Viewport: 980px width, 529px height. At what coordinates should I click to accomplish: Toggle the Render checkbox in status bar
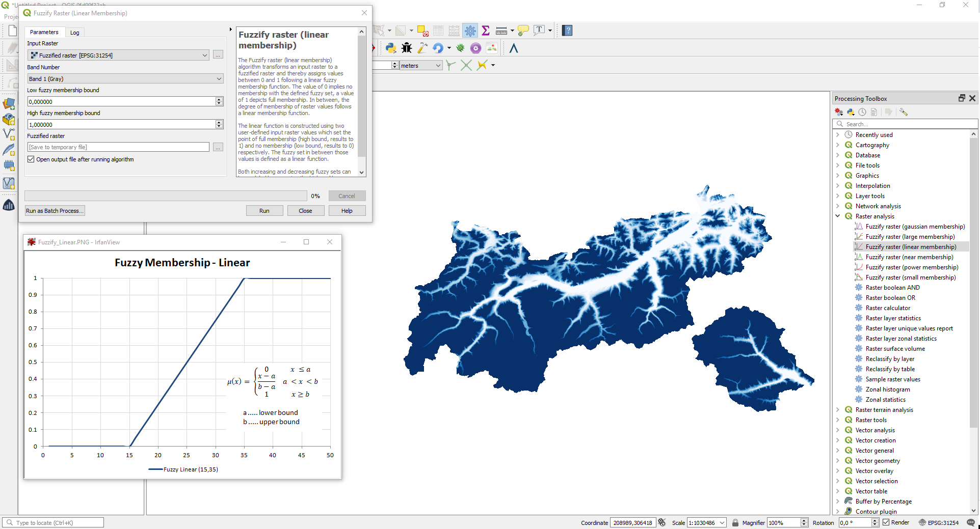pos(886,522)
